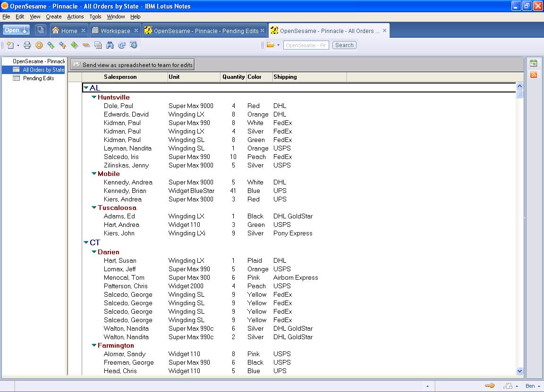Click the thumbnails window switcher icon
The width and height of the screenshot is (544, 392).
41,30
